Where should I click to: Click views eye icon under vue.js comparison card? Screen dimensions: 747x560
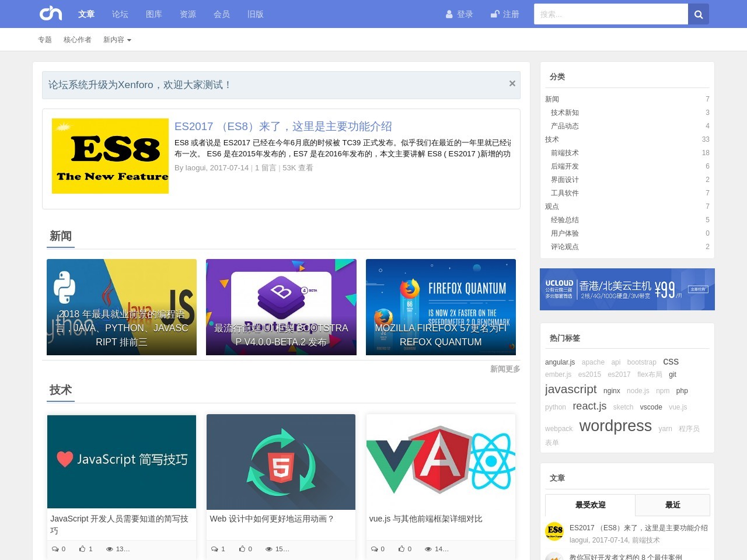tap(428, 549)
